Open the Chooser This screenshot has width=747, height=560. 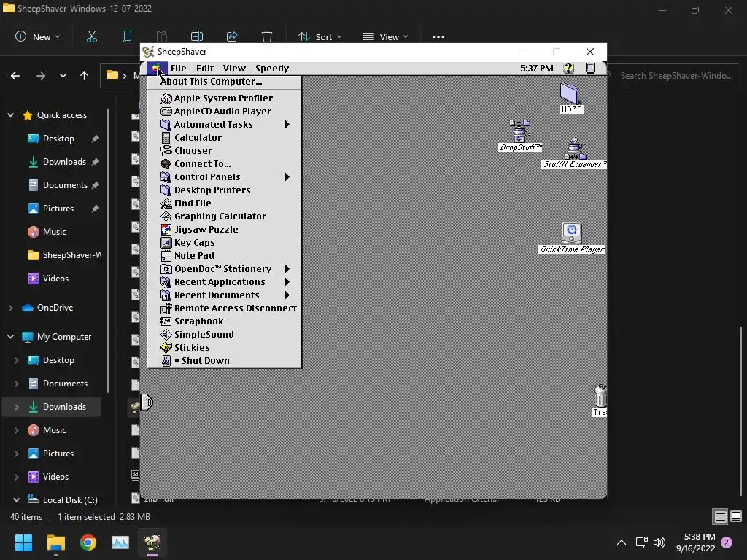point(224,150)
